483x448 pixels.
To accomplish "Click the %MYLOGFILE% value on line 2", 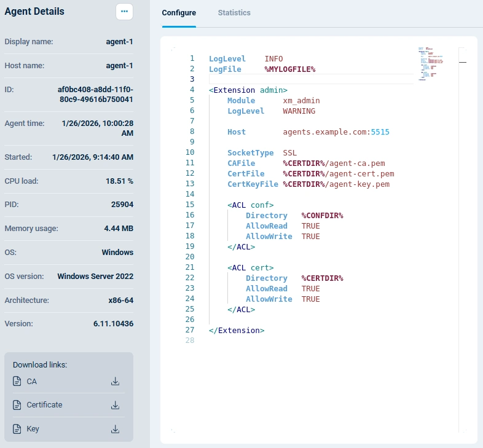I will [x=290, y=69].
